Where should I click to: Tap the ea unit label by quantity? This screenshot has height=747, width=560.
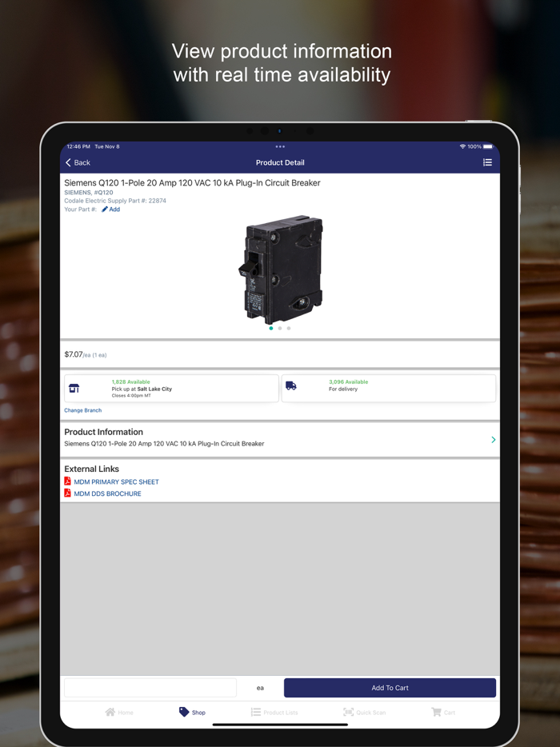(x=260, y=688)
